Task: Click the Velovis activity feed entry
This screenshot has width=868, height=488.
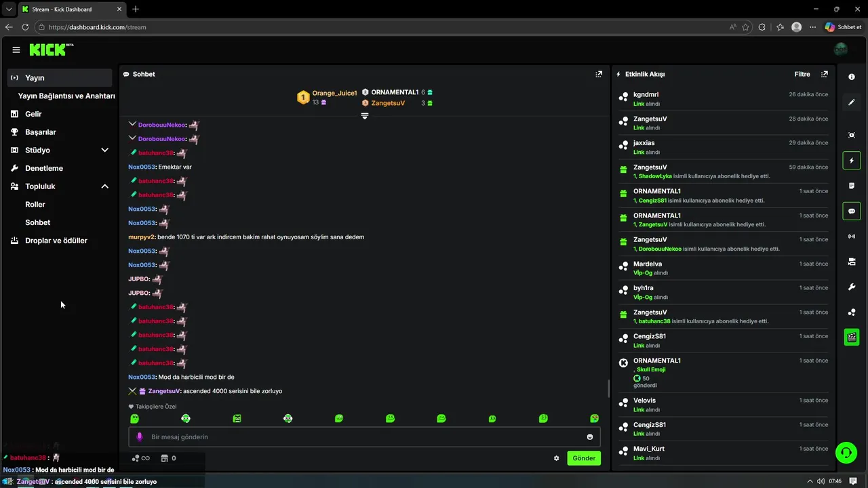Action: click(723, 405)
